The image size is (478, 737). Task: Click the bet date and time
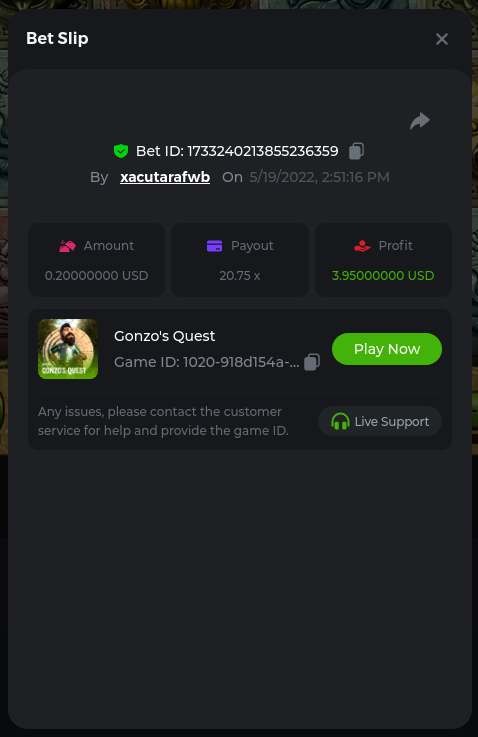click(320, 177)
